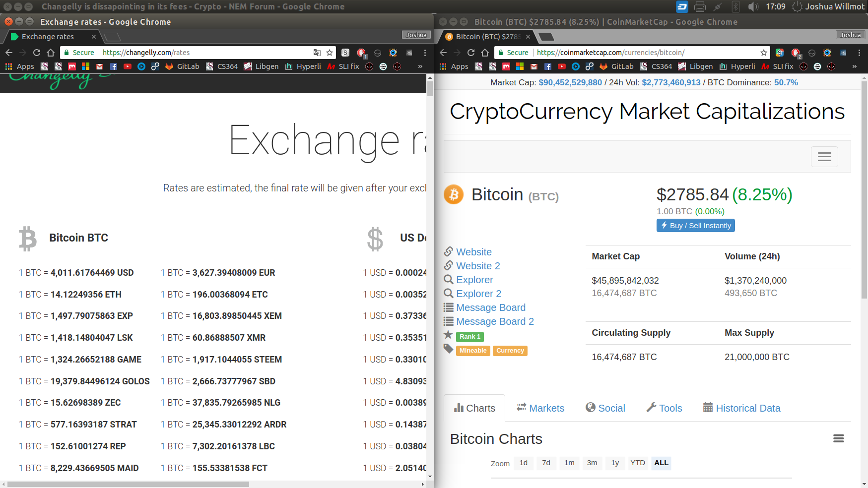
Task: Select the Exchange rates browser tab
Action: click(x=52, y=37)
